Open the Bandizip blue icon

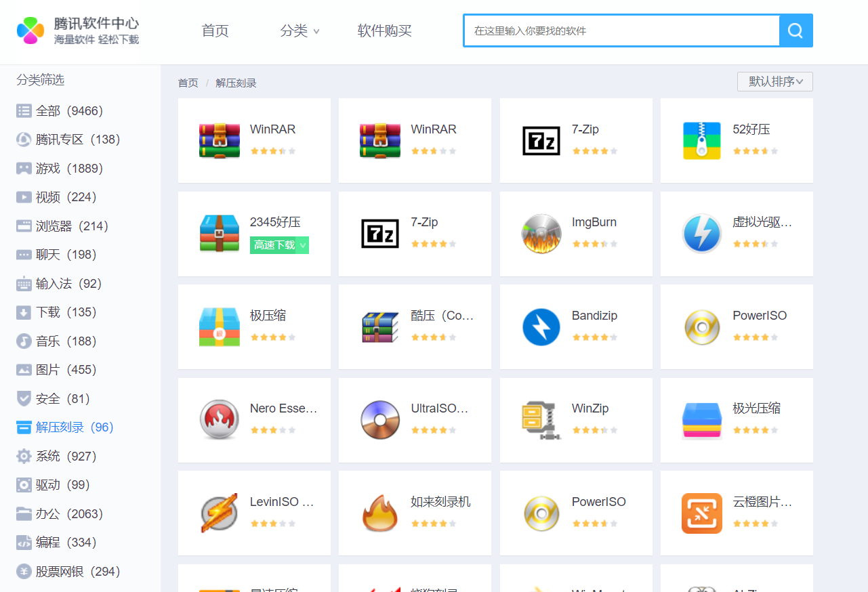point(541,327)
